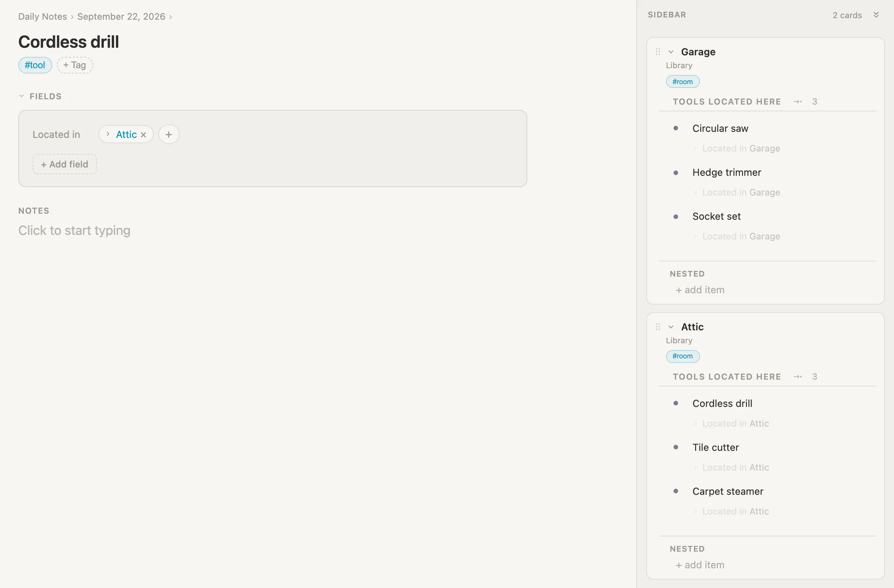Grab the Garage card drag handle
This screenshot has width=894, height=588.
(x=658, y=52)
